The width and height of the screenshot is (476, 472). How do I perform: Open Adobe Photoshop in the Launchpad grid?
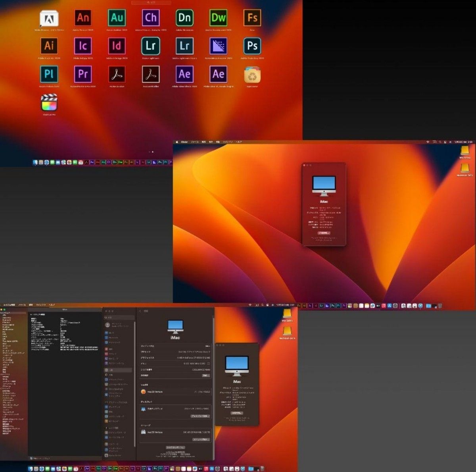252,46
